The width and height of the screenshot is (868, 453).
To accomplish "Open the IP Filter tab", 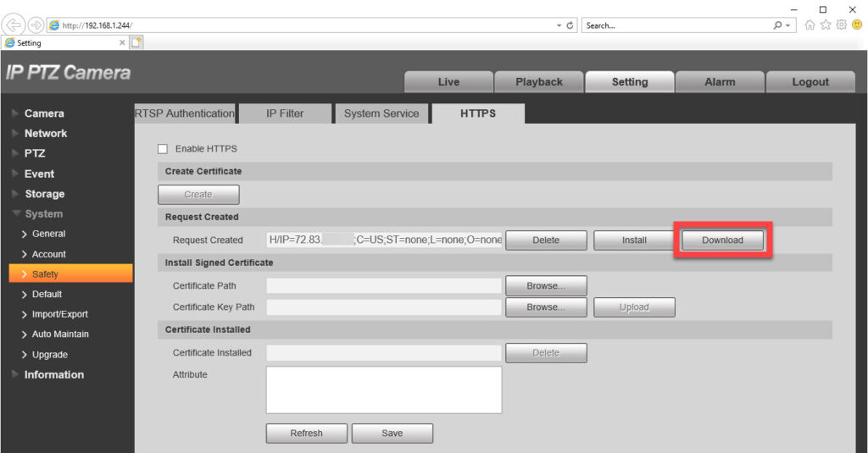I will click(285, 113).
